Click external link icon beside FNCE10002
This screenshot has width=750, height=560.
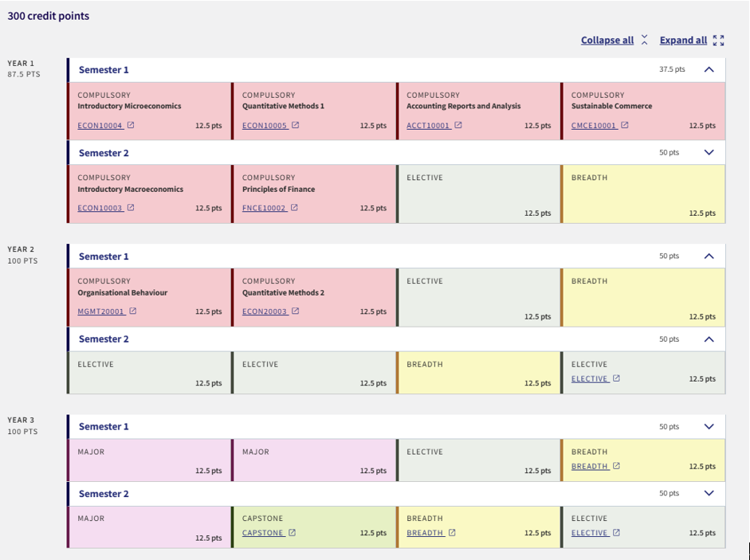[294, 208]
